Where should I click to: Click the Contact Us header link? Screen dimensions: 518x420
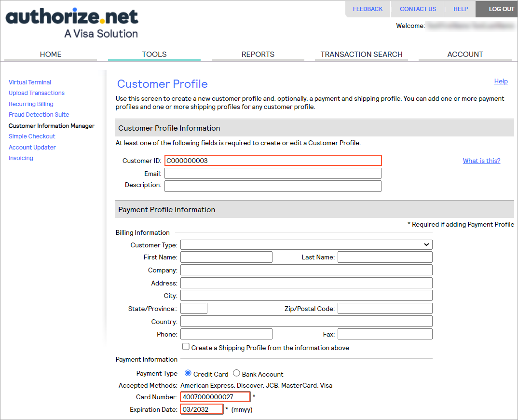(418, 9)
